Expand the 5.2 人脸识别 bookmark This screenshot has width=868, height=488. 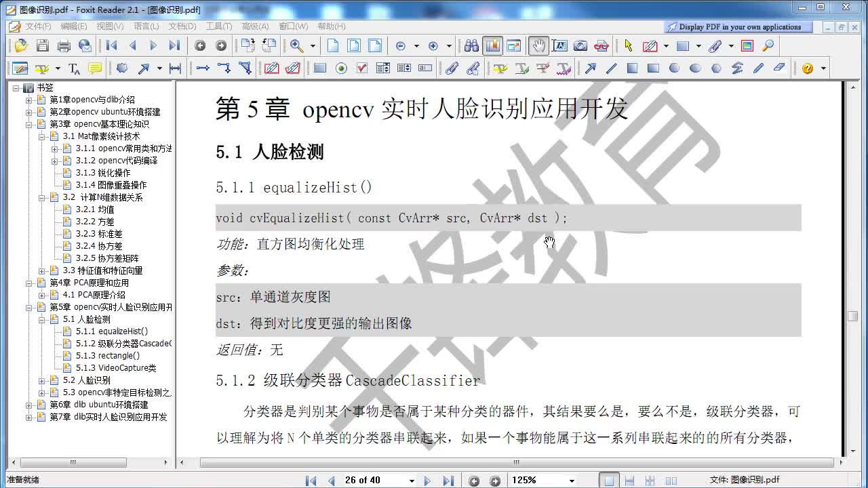point(42,380)
